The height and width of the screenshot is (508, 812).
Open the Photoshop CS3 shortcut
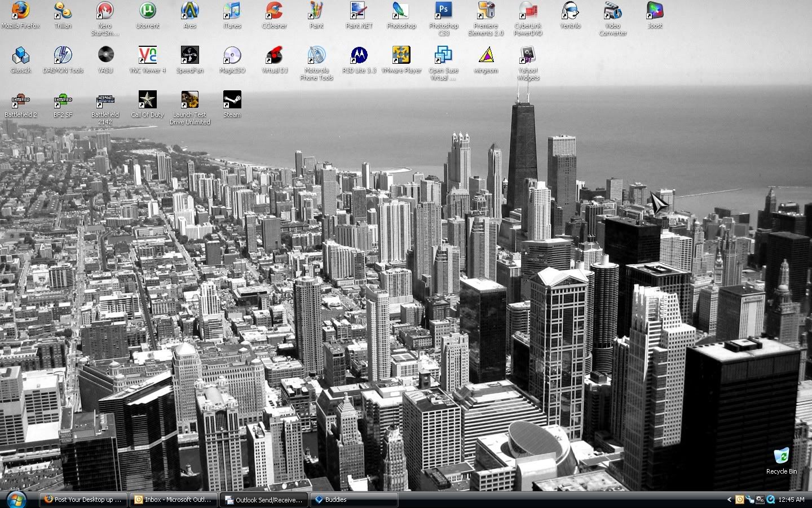point(444,19)
